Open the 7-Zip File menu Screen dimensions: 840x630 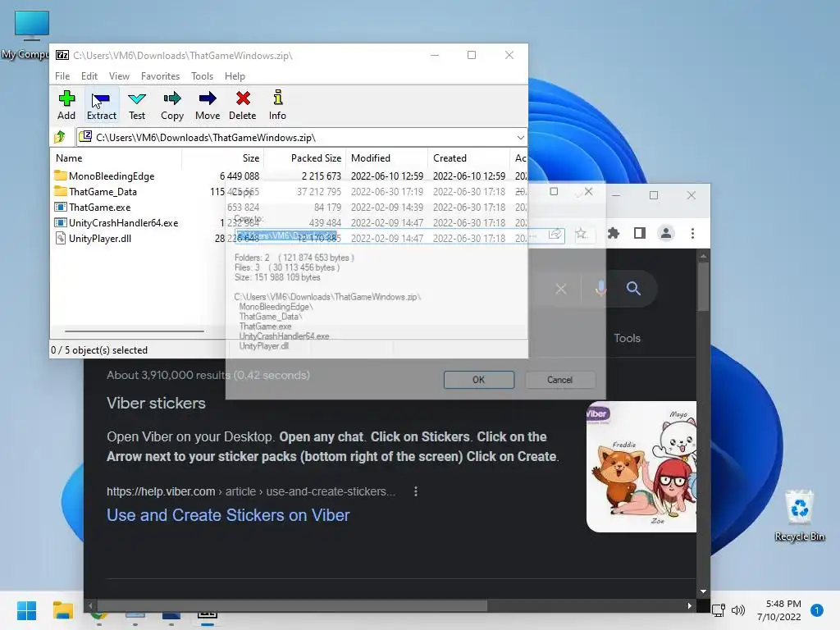point(62,76)
